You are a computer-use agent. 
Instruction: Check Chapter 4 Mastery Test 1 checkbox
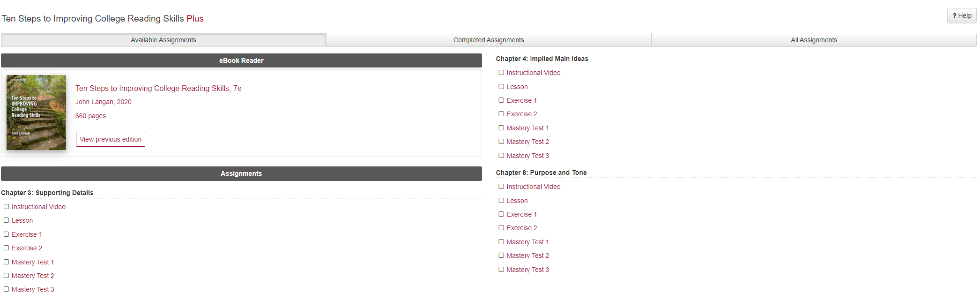click(x=501, y=128)
